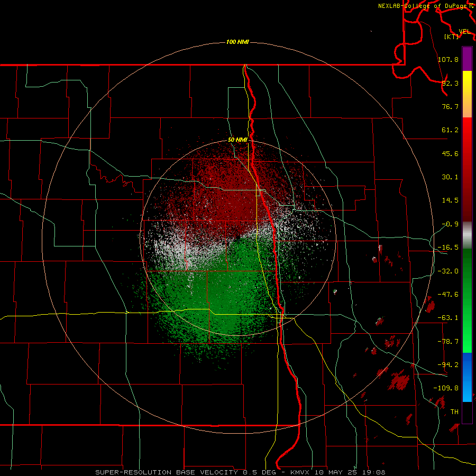Click the 92.3 legend value
Viewport: 476px width, 476px height.
(x=450, y=83)
